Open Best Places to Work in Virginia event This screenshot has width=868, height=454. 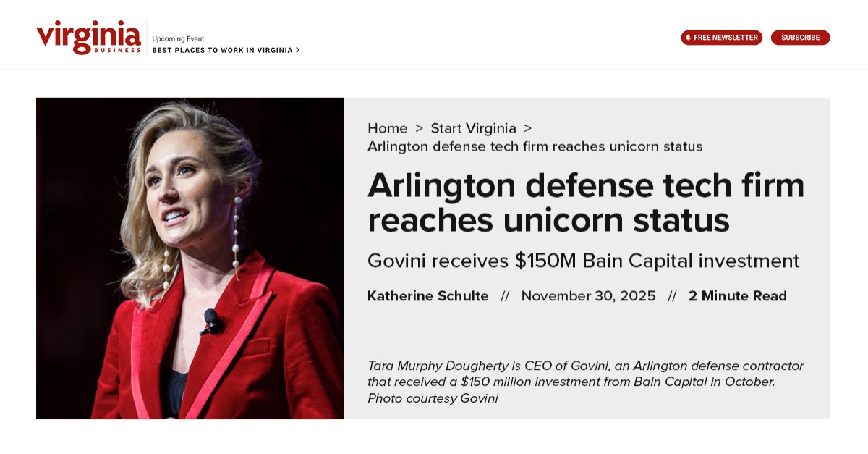(x=226, y=50)
